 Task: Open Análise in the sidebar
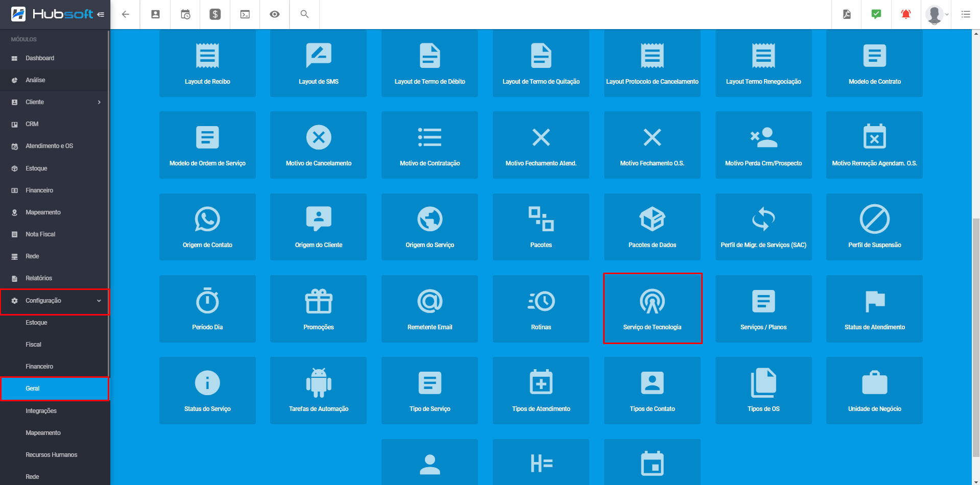[54, 80]
